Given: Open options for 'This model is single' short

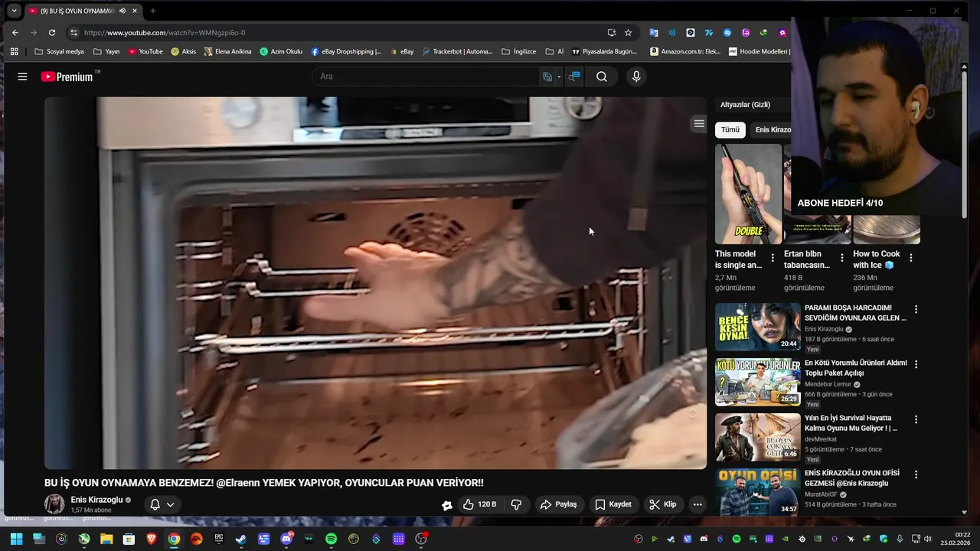Looking at the screenshot, I should pos(773,258).
